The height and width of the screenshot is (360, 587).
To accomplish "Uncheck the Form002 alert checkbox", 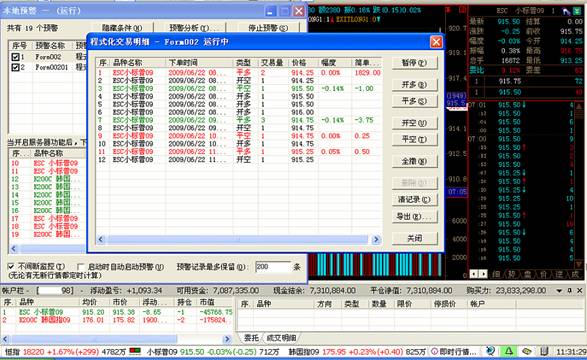I will pyautogui.click(x=15, y=57).
